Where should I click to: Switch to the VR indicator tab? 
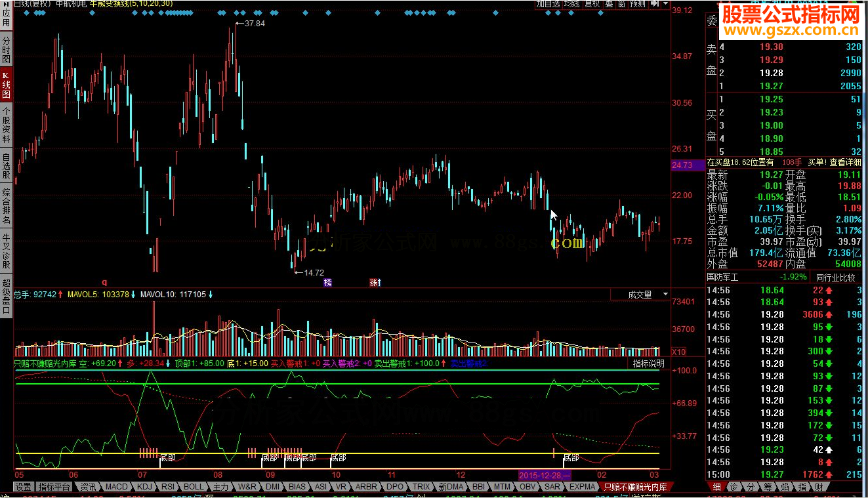point(341,487)
